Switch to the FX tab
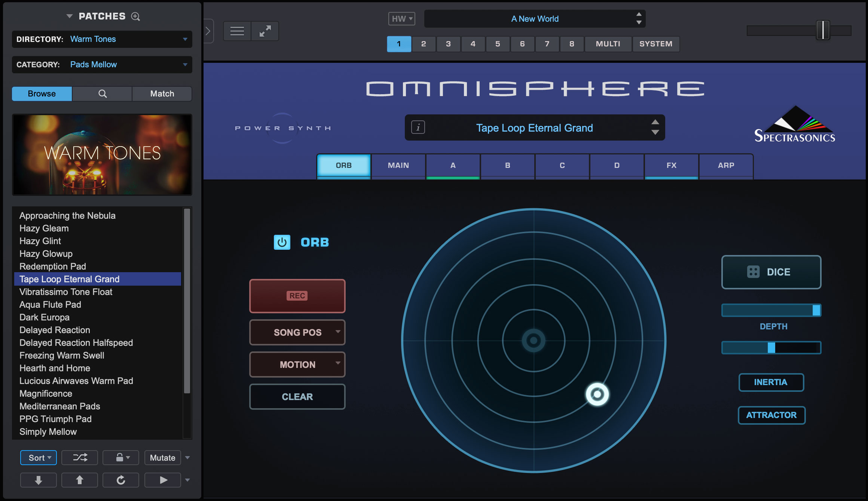The height and width of the screenshot is (501, 868). 671,165
